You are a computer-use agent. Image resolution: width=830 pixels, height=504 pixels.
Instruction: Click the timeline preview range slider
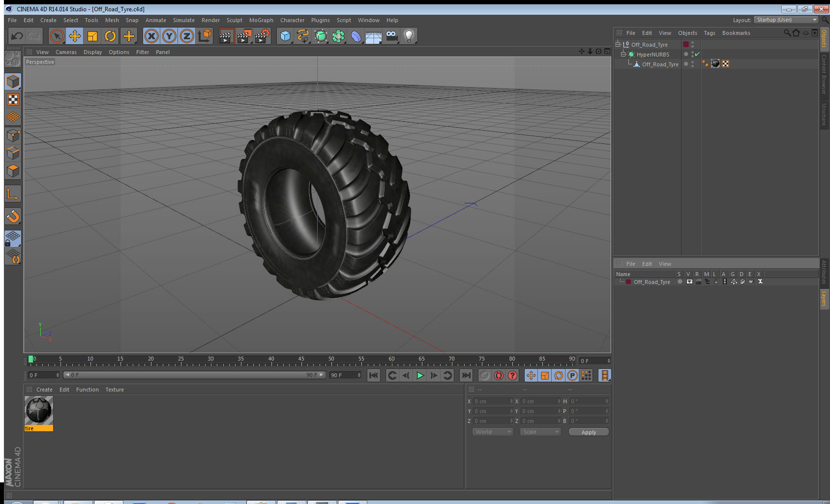(195, 375)
